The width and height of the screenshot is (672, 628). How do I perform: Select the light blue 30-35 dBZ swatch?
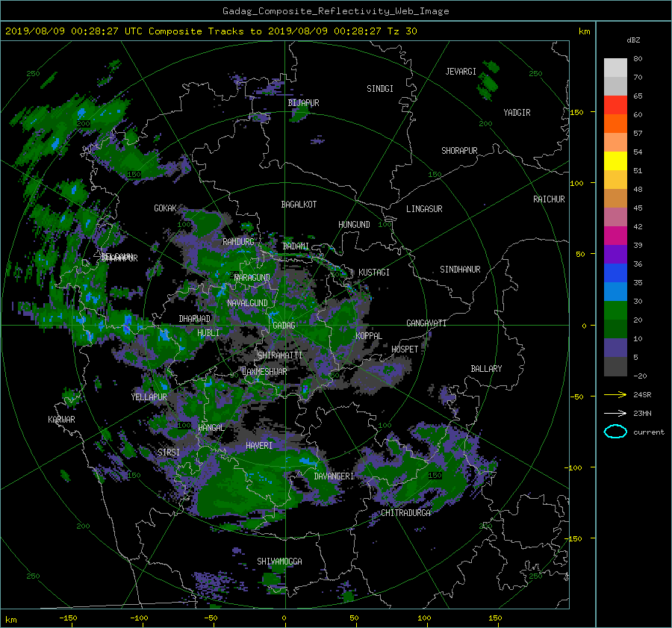pyautogui.click(x=615, y=291)
